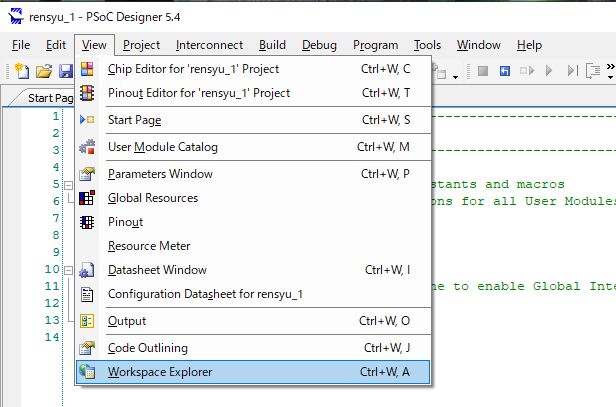Choose User Module Catalog entry
Image resolution: width=616 pixels, height=407 pixels.
tap(253, 147)
